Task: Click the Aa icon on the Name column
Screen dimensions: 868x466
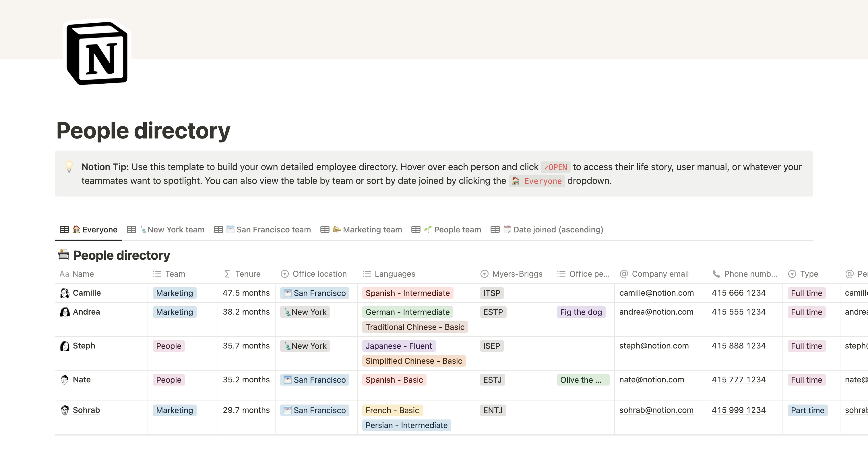Action: [x=64, y=274]
